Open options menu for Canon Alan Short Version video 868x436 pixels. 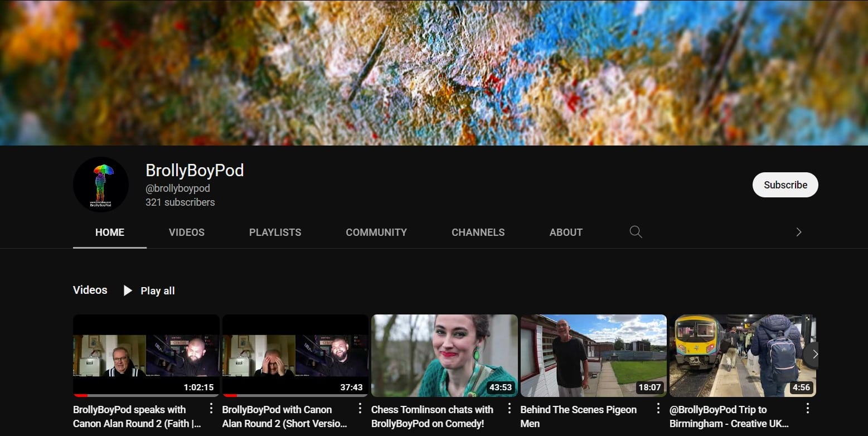(x=360, y=409)
